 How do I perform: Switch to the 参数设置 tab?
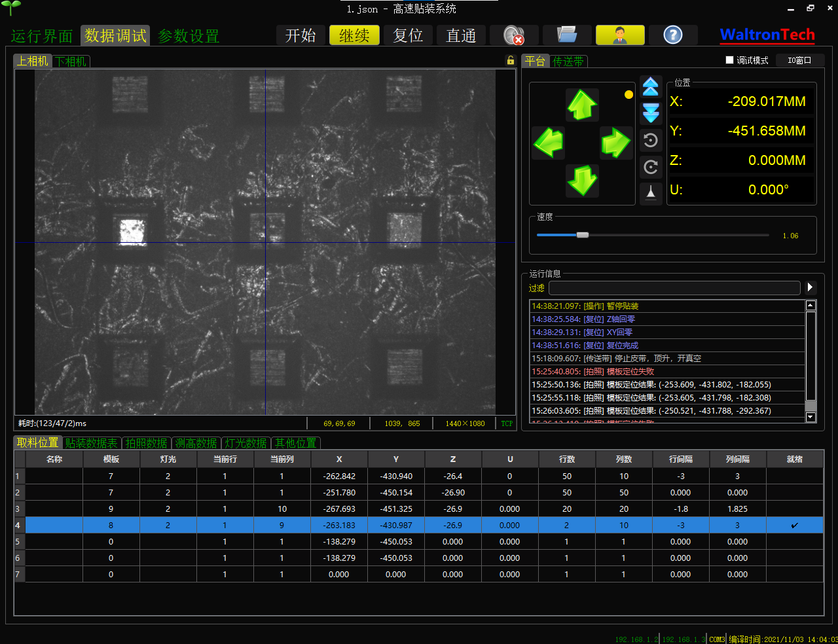click(189, 36)
